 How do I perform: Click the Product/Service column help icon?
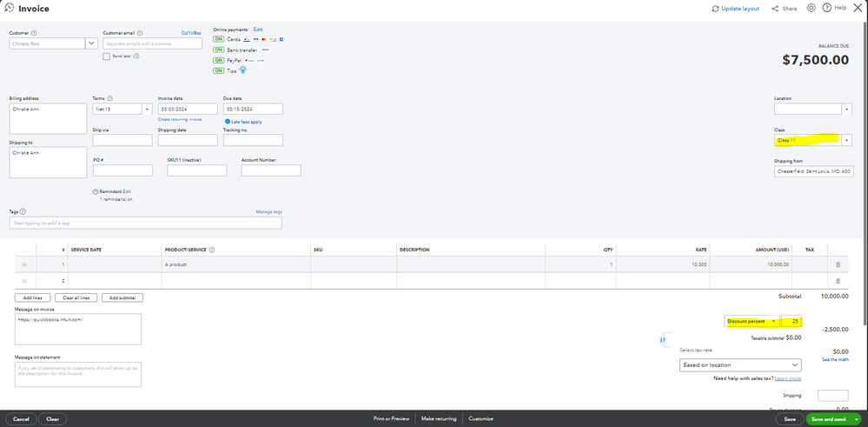212,250
